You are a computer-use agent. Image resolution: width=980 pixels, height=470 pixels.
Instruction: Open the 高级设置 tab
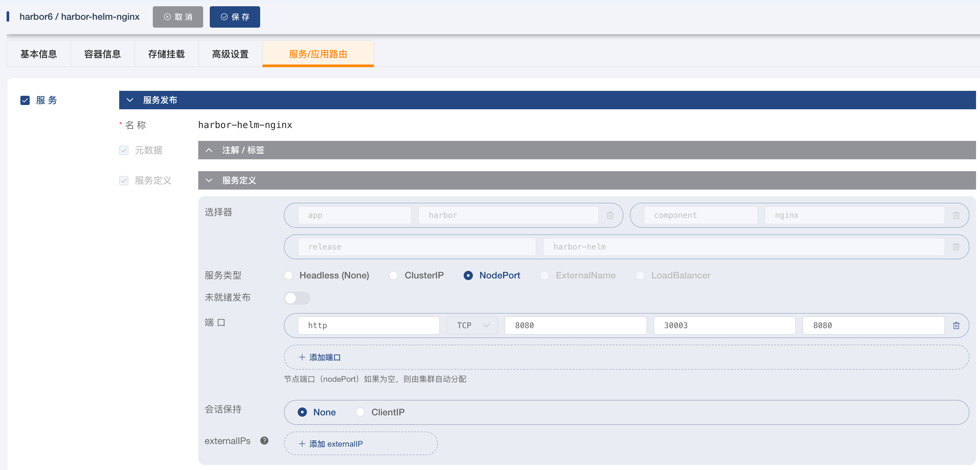(230, 54)
